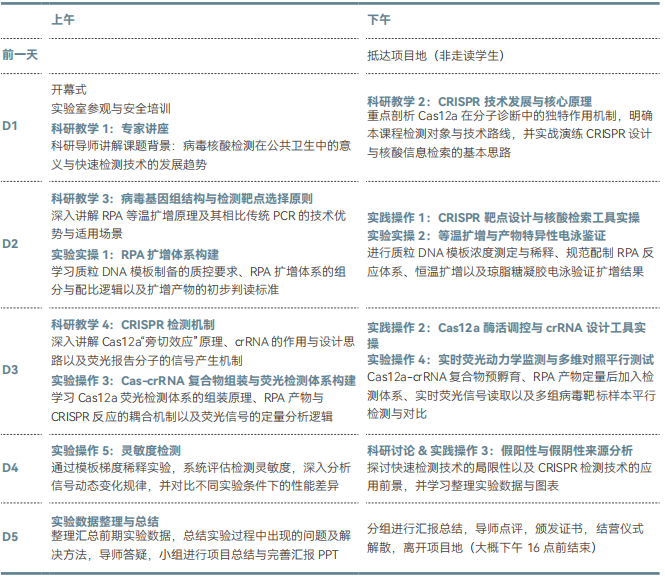Select the D1 row label

(10, 126)
